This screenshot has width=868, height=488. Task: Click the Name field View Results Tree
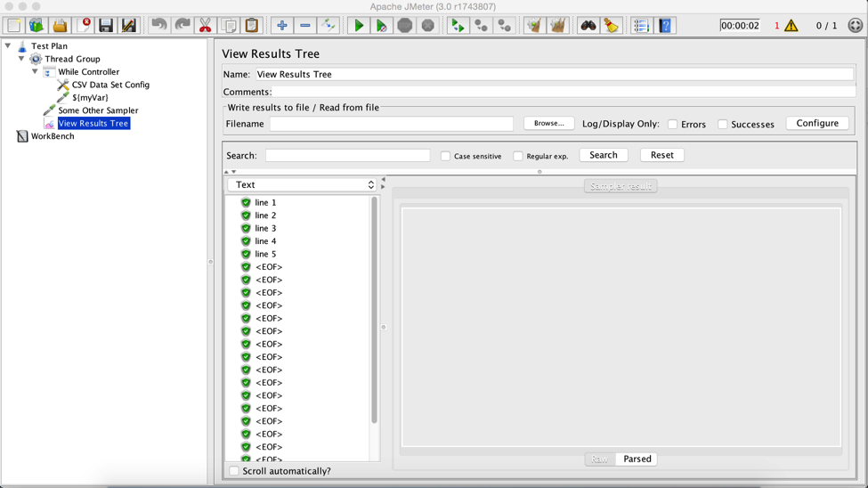pos(555,74)
